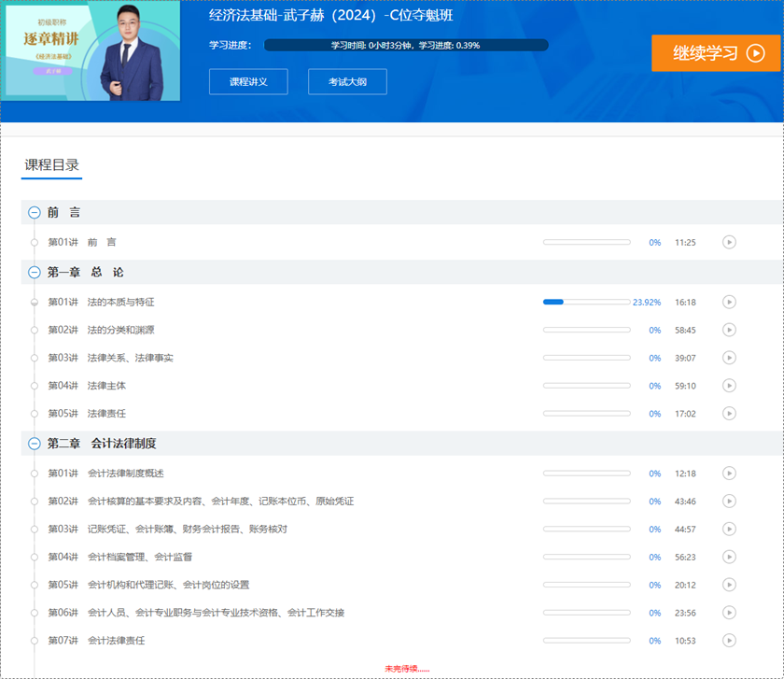Collapse 第二章 会计法律制度 section
Viewport: 784px width, 679px height.
[34, 444]
